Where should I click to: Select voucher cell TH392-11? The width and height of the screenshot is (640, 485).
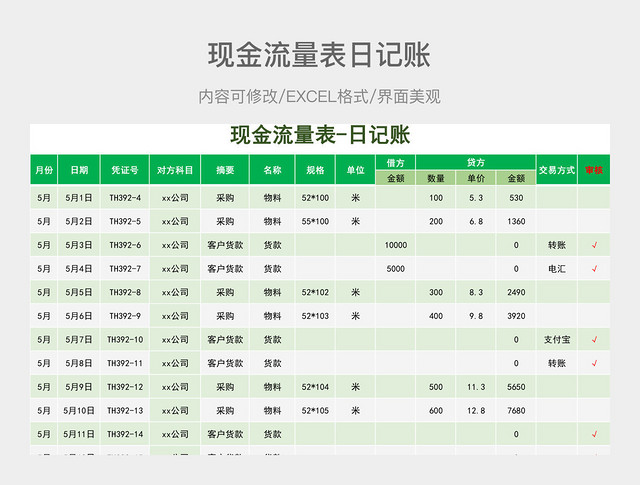click(125, 363)
